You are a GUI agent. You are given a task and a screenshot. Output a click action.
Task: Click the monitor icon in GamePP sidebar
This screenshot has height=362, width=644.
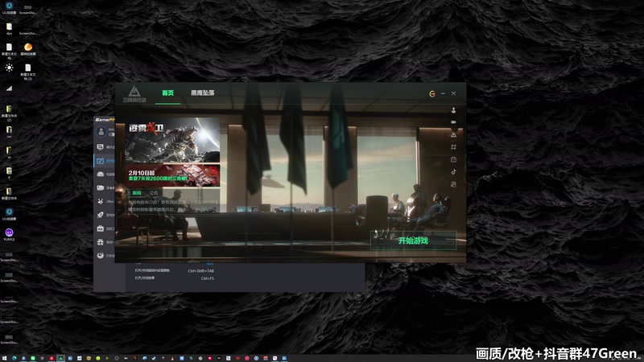point(100,147)
